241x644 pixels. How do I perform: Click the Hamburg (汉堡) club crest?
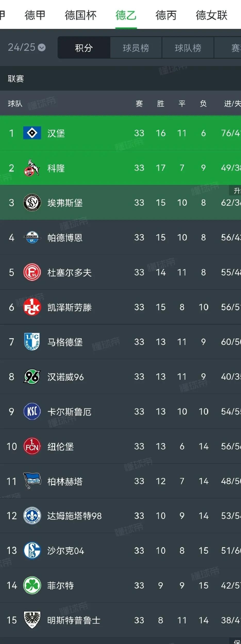[x=32, y=133]
